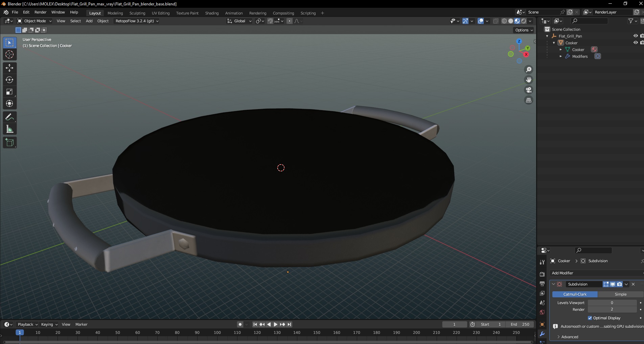This screenshot has height=344, width=644.
Task: Select the Add Cube tool
Action: click(x=9, y=142)
